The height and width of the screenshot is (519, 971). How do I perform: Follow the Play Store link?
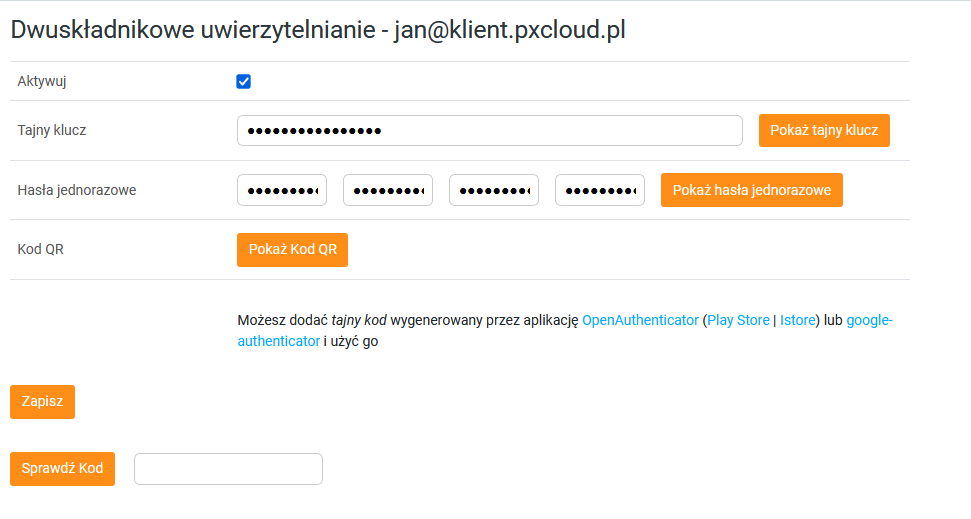pyautogui.click(x=739, y=320)
